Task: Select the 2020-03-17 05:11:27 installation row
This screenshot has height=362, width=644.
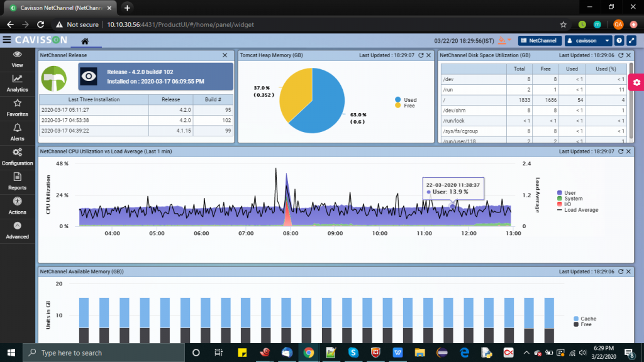Action: point(136,110)
